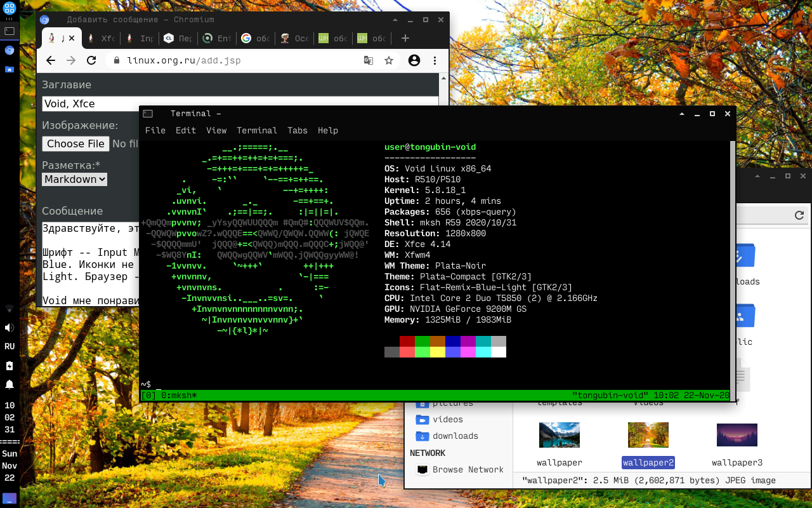Click the padlock site info icon
Image resolution: width=812 pixels, height=508 pixels.
pos(117,60)
